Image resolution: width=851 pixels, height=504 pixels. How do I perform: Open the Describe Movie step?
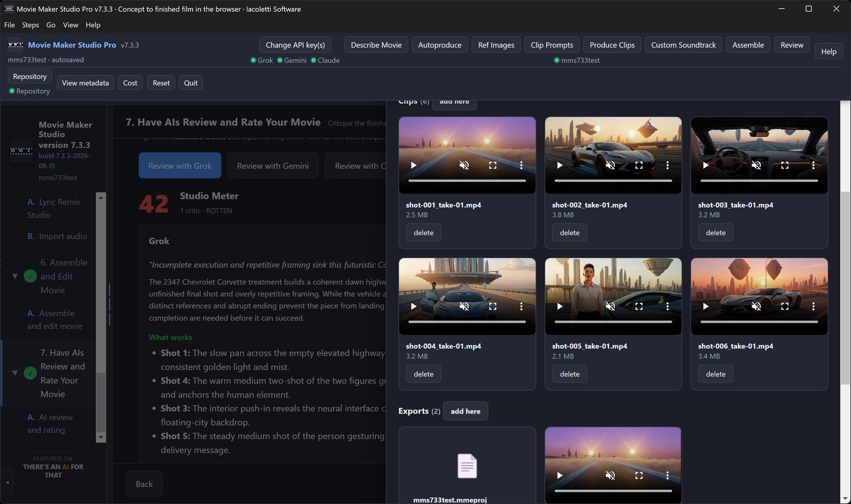point(376,45)
